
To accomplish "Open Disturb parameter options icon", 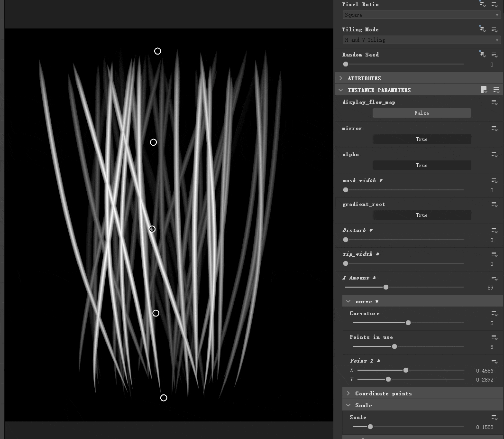I will coord(495,231).
